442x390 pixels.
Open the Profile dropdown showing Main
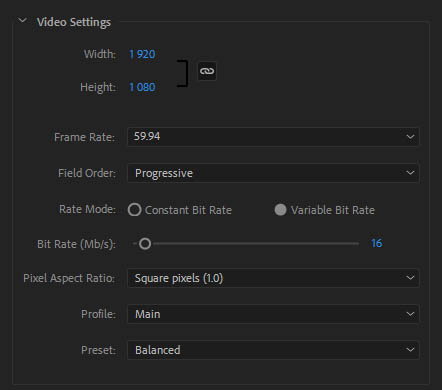[x=273, y=314]
